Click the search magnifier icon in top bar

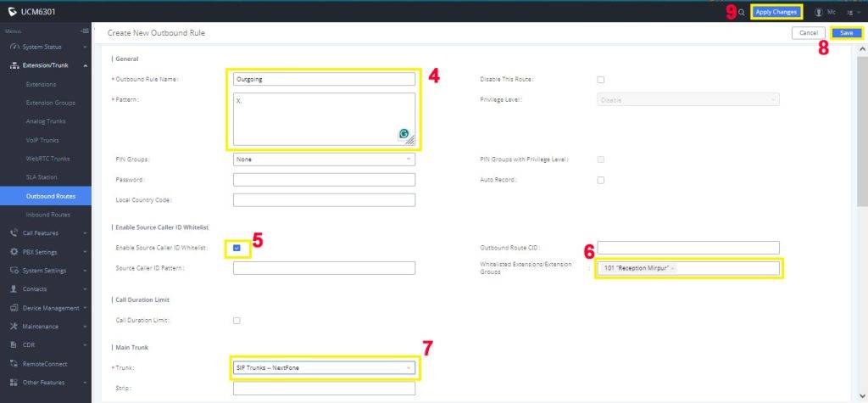742,12
